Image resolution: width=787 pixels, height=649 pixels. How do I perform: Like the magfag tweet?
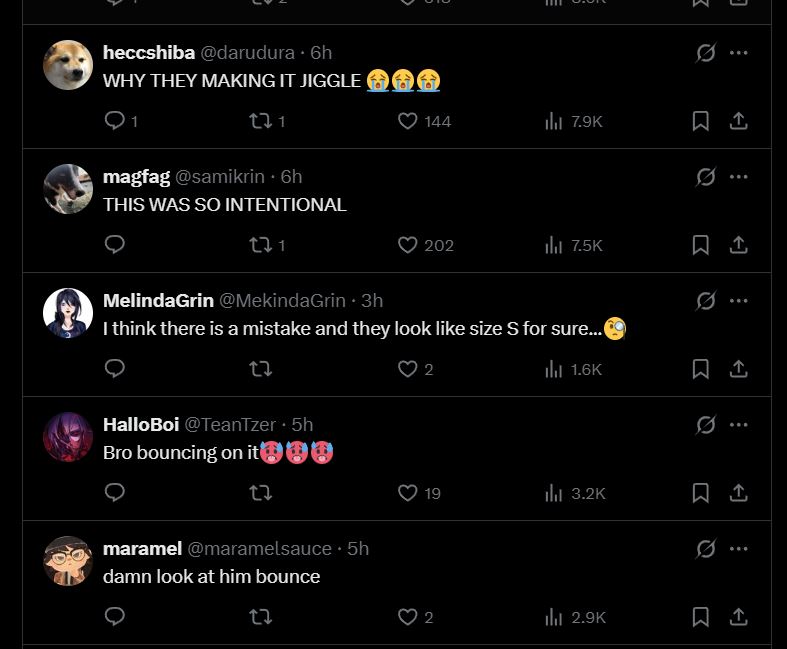pos(408,245)
